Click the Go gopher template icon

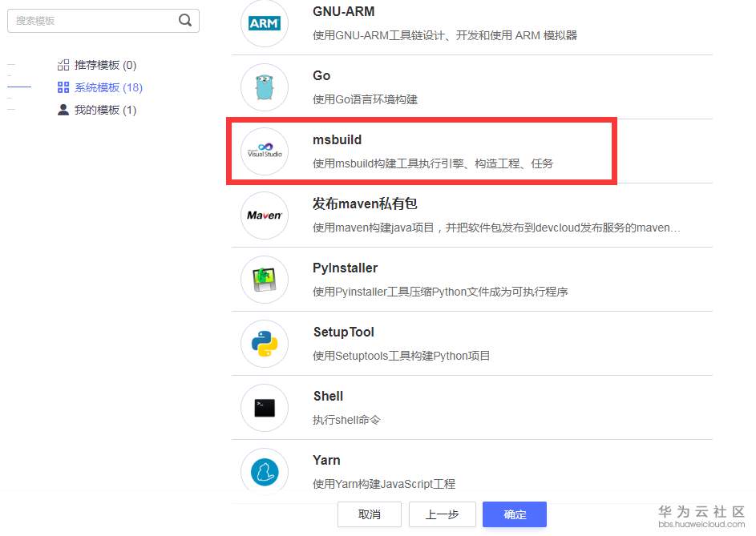265,87
